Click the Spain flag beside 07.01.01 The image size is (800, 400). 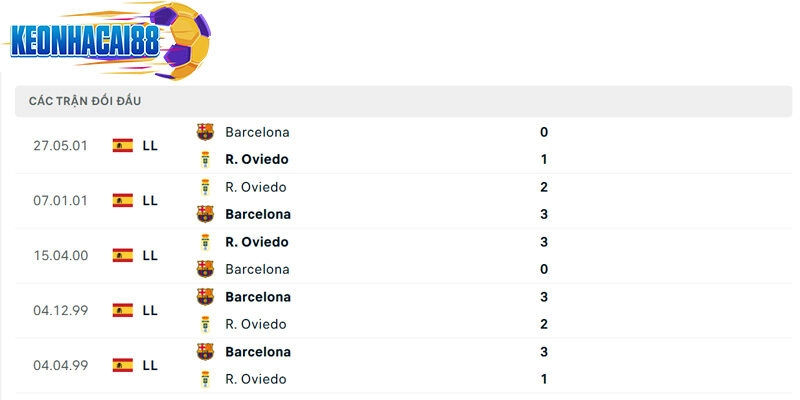pos(123,200)
